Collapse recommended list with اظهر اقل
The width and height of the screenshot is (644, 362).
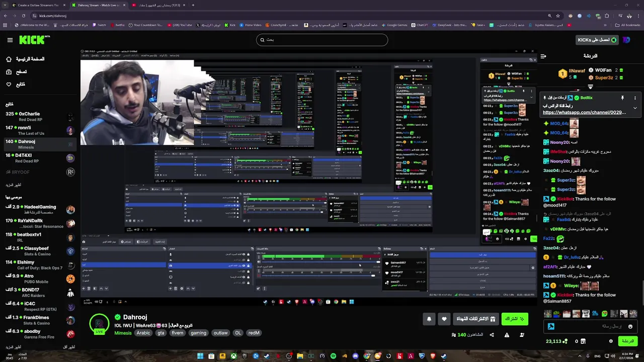69,347
